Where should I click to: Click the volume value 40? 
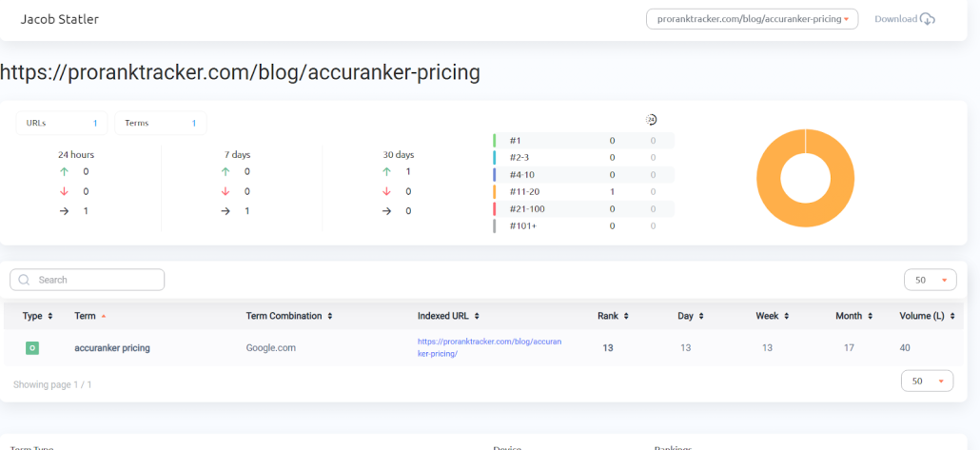click(905, 348)
